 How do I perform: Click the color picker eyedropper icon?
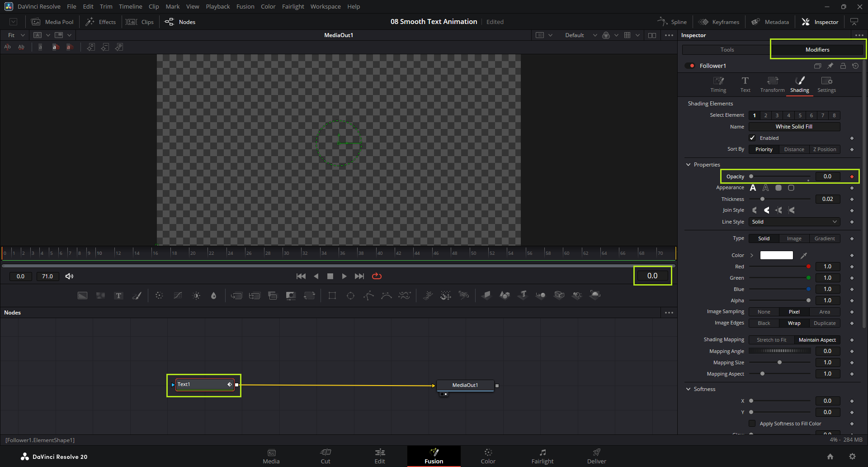[x=804, y=256]
